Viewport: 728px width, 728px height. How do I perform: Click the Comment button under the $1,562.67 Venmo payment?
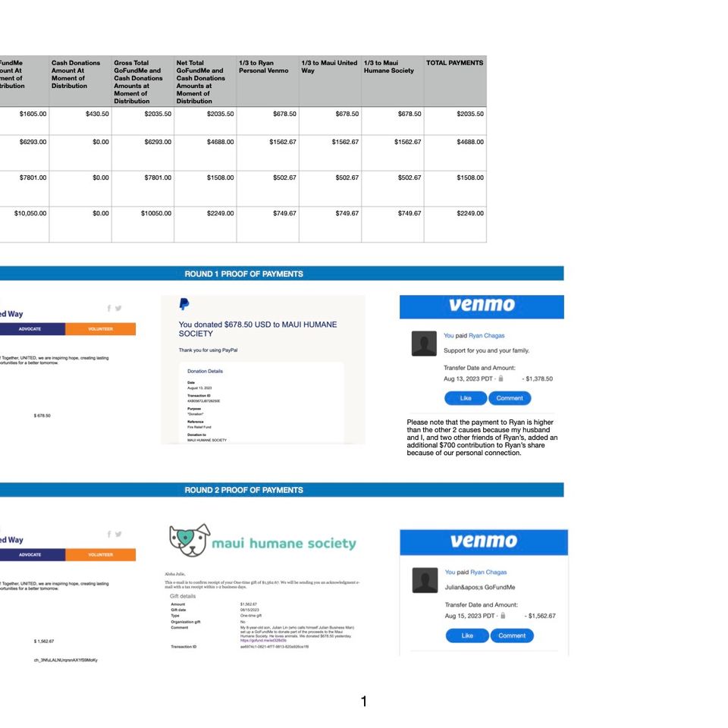(x=512, y=635)
